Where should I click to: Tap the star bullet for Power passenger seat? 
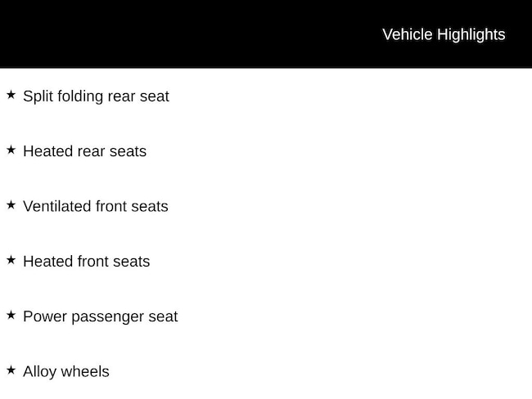point(11,315)
